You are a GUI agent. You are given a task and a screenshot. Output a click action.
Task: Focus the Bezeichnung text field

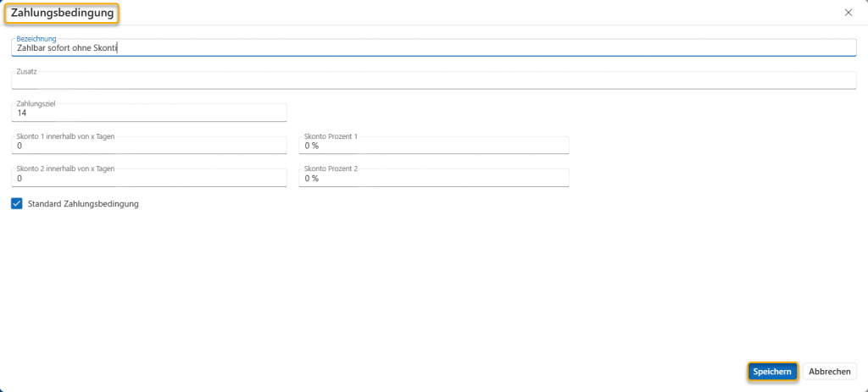(x=433, y=48)
